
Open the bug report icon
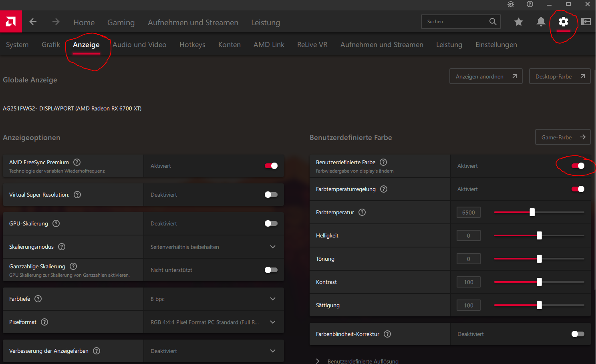(x=511, y=4)
